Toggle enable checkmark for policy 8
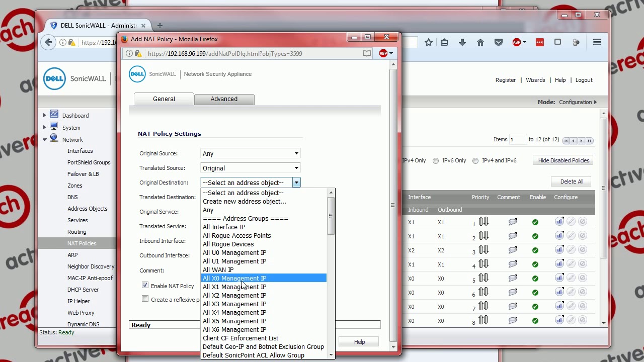 pyautogui.click(x=535, y=321)
